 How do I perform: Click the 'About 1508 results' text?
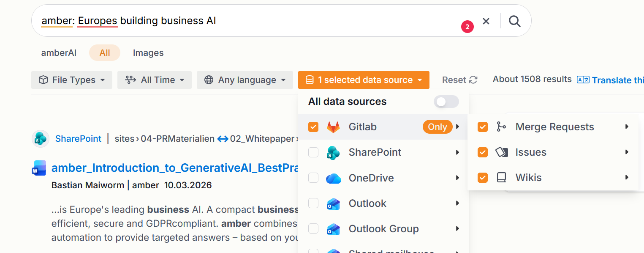coord(532,79)
